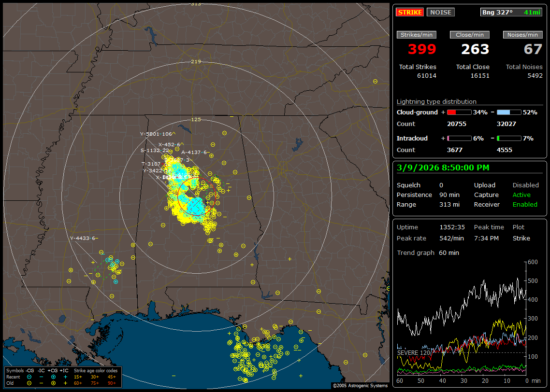Click the negative intracloud green percentage bar
The height and width of the screenshot is (392, 550).
click(509, 138)
